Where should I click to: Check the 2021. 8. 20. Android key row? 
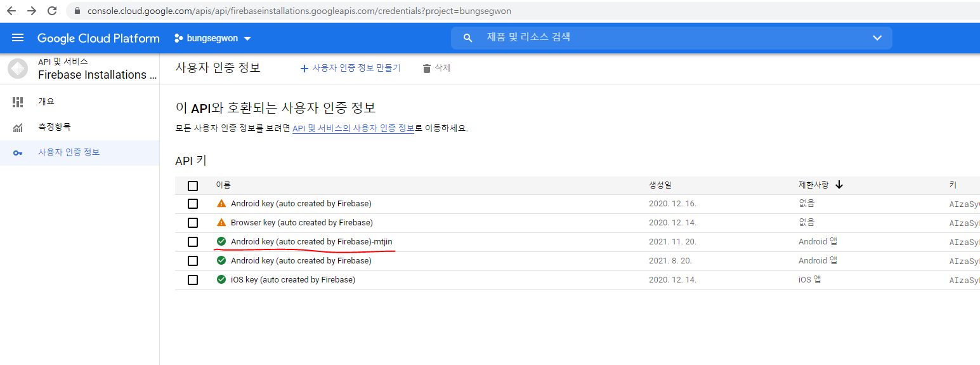click(x=193, y=261)
